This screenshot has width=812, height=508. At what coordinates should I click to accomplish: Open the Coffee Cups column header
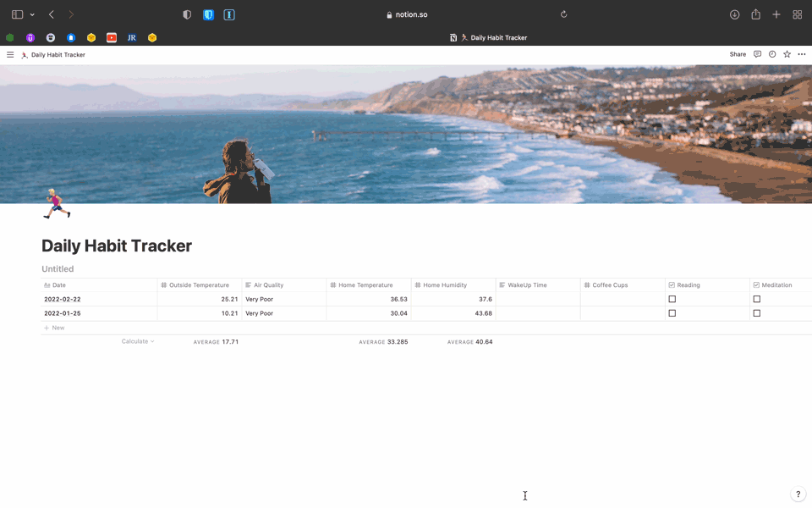(x=609, y=285)
